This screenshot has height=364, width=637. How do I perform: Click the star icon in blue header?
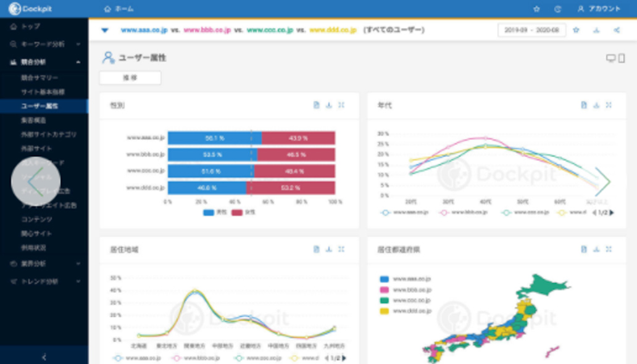click(536, 9)
